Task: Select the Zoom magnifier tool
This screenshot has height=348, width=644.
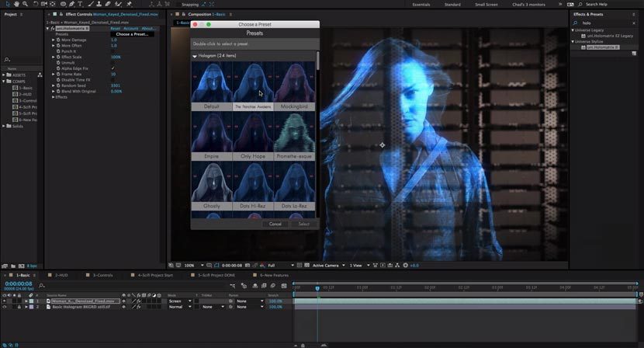Action: [x=25, y=4]
